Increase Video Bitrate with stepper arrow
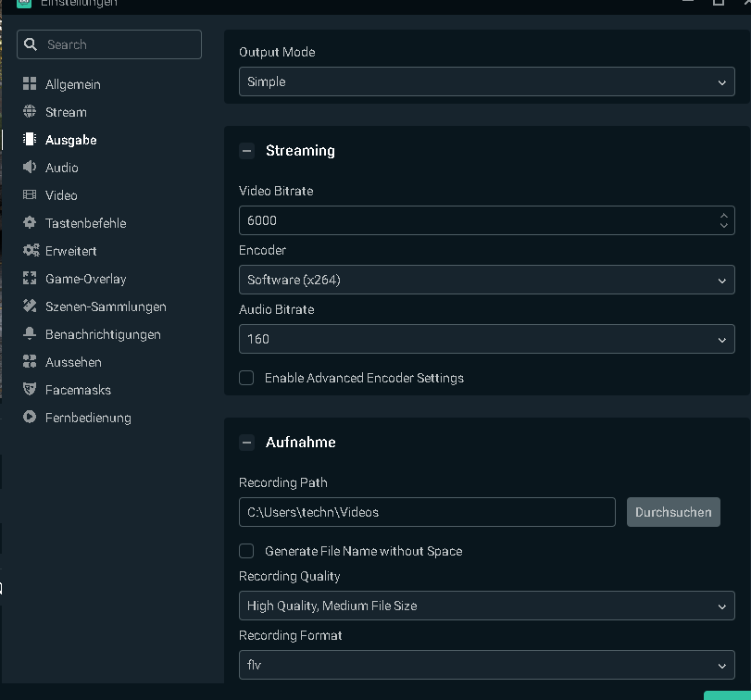This screenshot has width=751, height=700. [723, 216]
